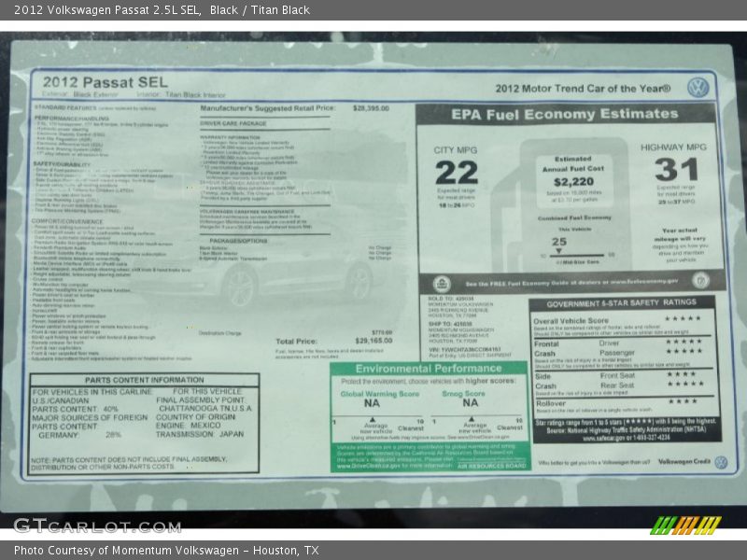
Task: Click the Government 5-Star Safety Ratings header
Action: [621, 302]
